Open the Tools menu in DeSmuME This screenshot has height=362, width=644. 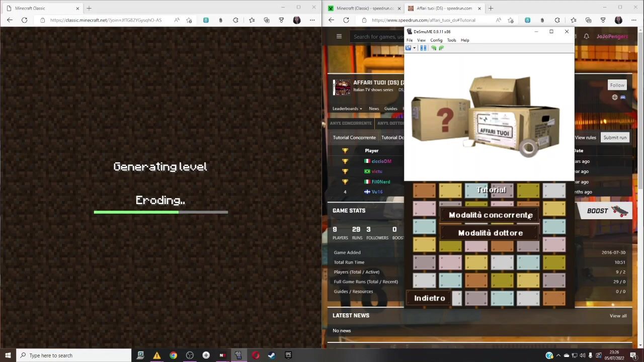(451, 40)
